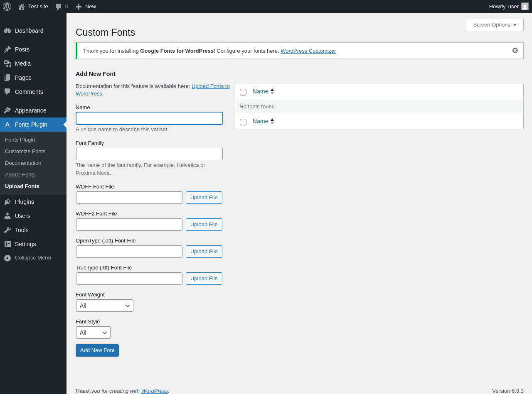Open Tools via the wrench icon
Screen dimensions: 532x394
(7, 230)
